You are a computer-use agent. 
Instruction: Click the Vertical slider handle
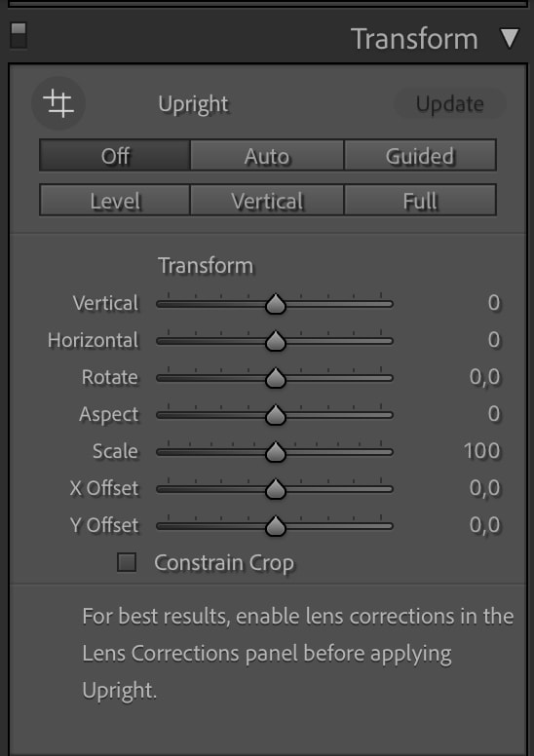(x=276, y=304)
